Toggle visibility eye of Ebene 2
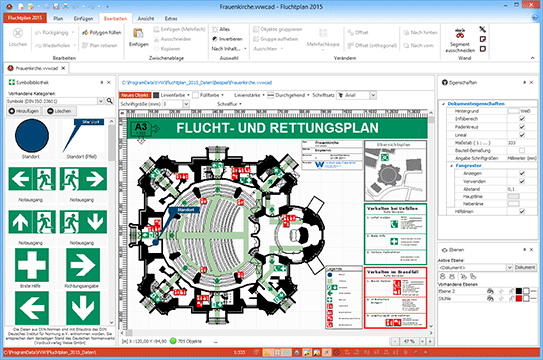The image size is (543, 360). (490, 291)
